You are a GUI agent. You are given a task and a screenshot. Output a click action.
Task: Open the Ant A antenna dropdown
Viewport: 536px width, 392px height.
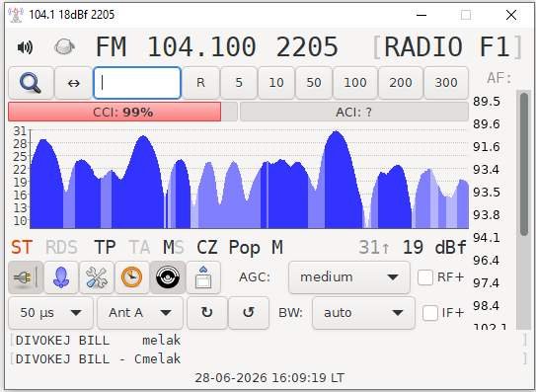pos(140,313)
